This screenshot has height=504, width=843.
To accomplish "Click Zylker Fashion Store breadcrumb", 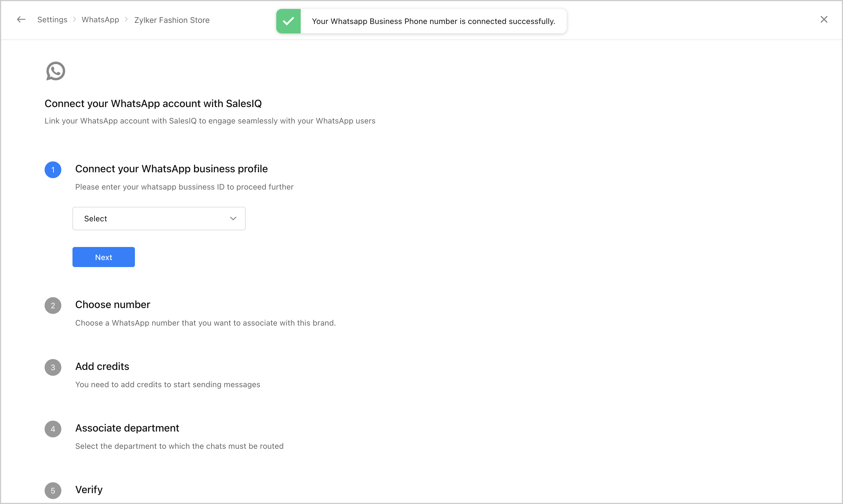I will 172,20.
